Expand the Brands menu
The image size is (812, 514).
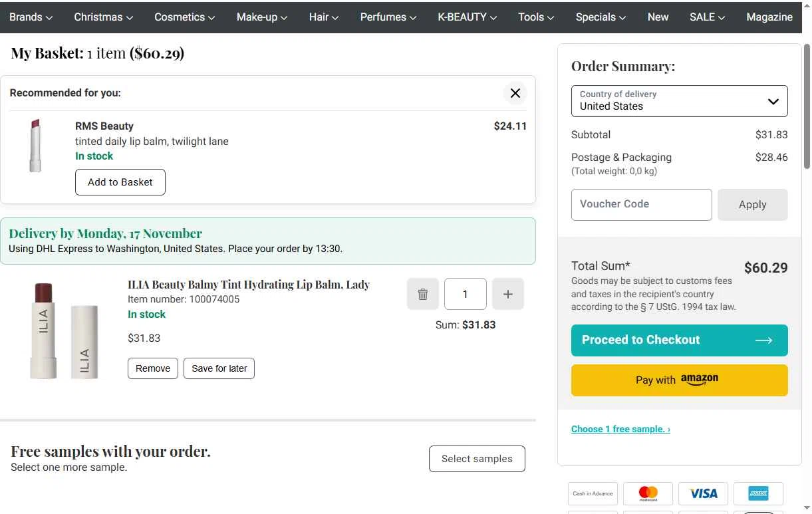point(31,17)
